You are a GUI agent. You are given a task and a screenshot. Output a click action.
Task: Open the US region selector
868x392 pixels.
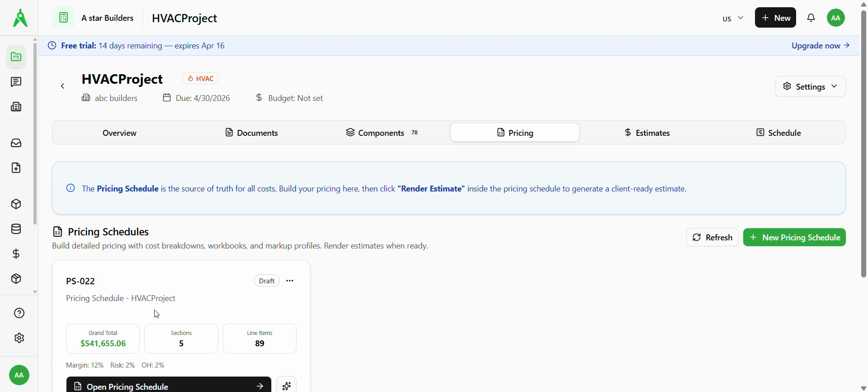[x=732, y=19]
